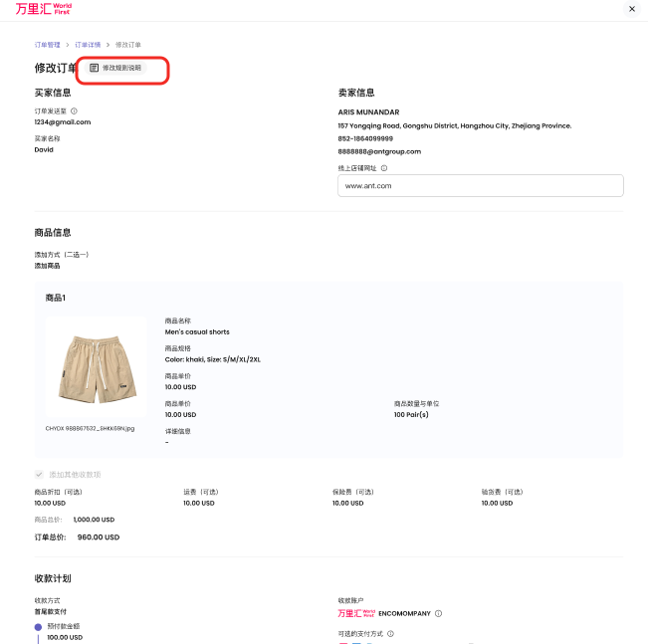This screenshot has height=644, width=648.
Task: Click the 修改规则说明 document icon
Action: 95,68
